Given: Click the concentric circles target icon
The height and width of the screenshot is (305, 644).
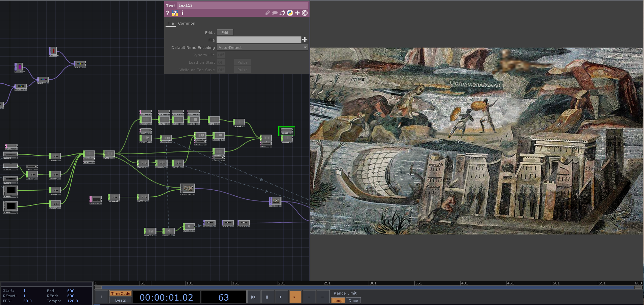Looking at the screenshot, I should (305, 13).
